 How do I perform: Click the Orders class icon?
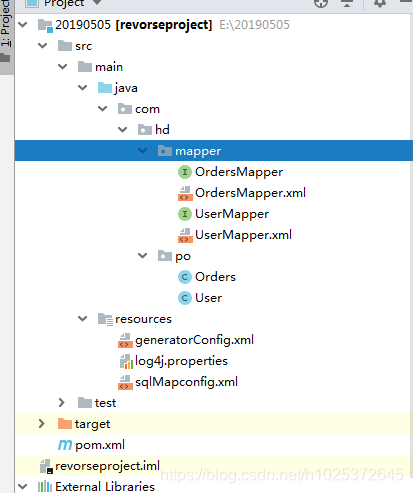(x=185, y=277)
